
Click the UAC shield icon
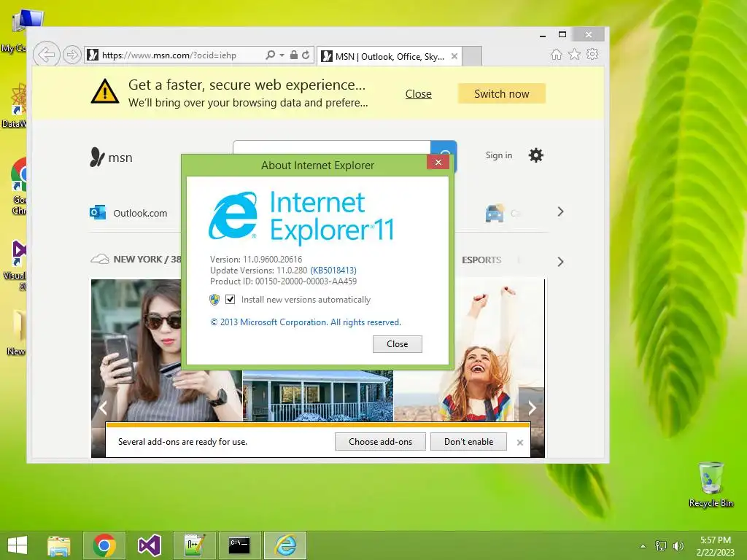tap(214, 300)
